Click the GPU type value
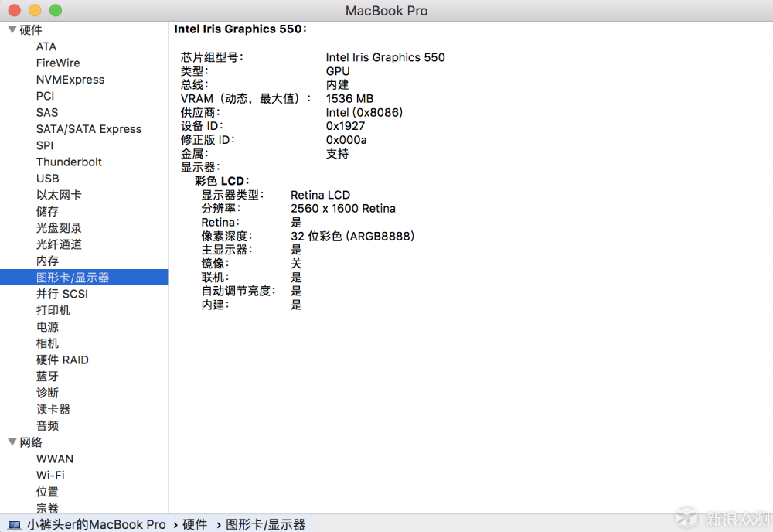Image resolution: width=773 pixels, height=532 pixels. (338, 71)
